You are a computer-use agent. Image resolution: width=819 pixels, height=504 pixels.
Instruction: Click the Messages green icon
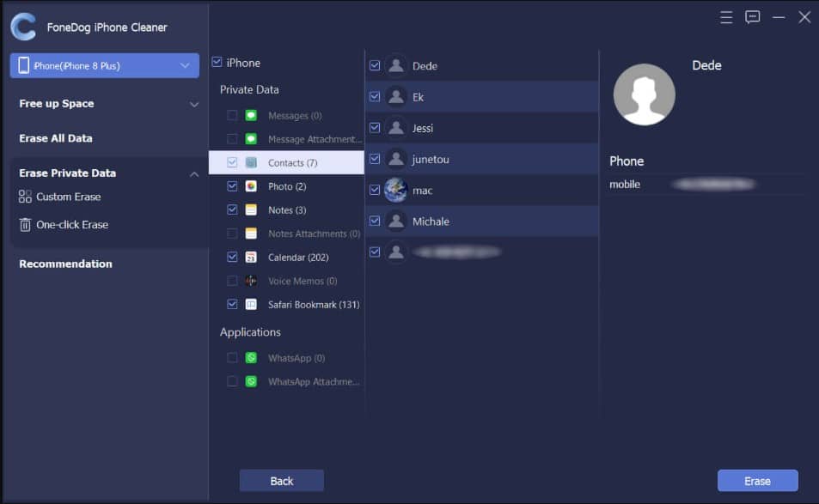coord(251,115)
